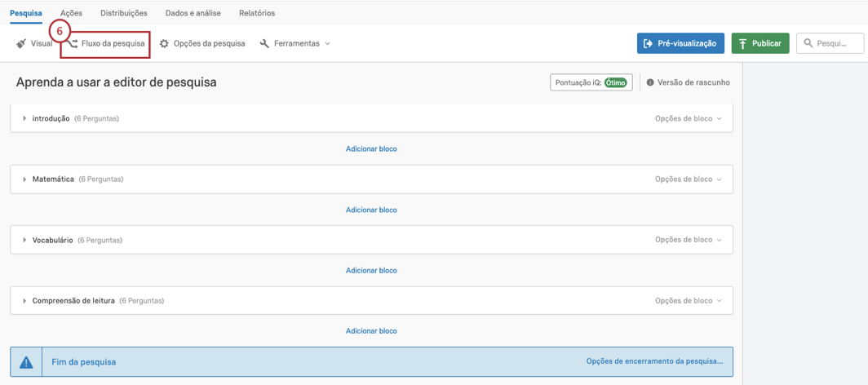Viewport: 868px width, 385px height.
Task: Click the Pré-visualização button
Action: pos(680,43)
